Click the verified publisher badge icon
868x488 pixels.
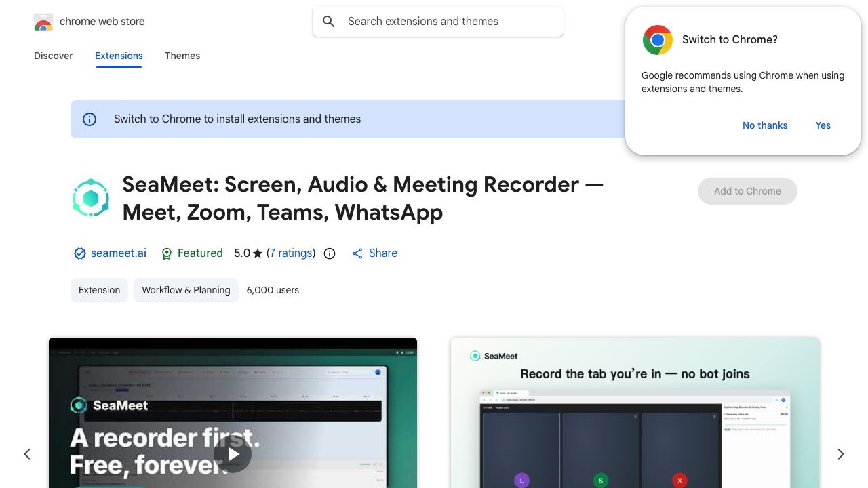79,253
